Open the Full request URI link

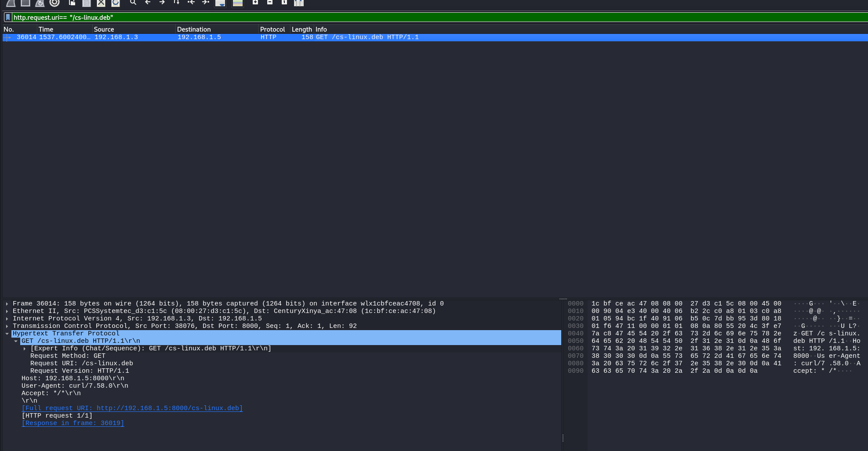click(132, 408)
